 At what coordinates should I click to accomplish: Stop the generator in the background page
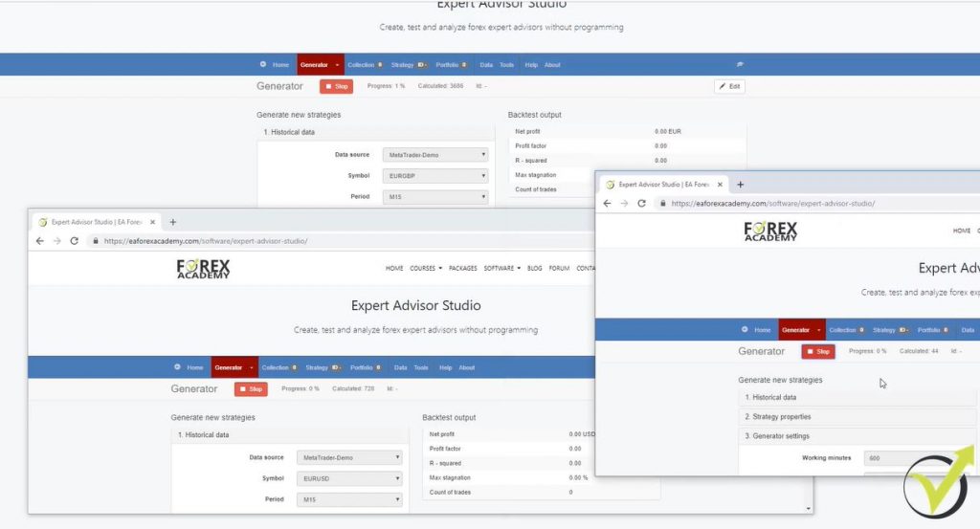pyautogui.click(x=336, y=86)
